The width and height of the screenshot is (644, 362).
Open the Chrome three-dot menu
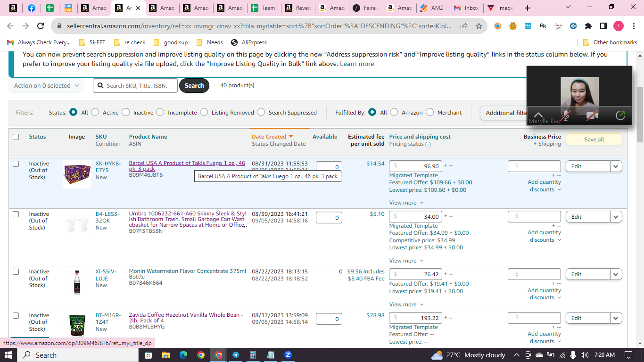coord(633,26)
